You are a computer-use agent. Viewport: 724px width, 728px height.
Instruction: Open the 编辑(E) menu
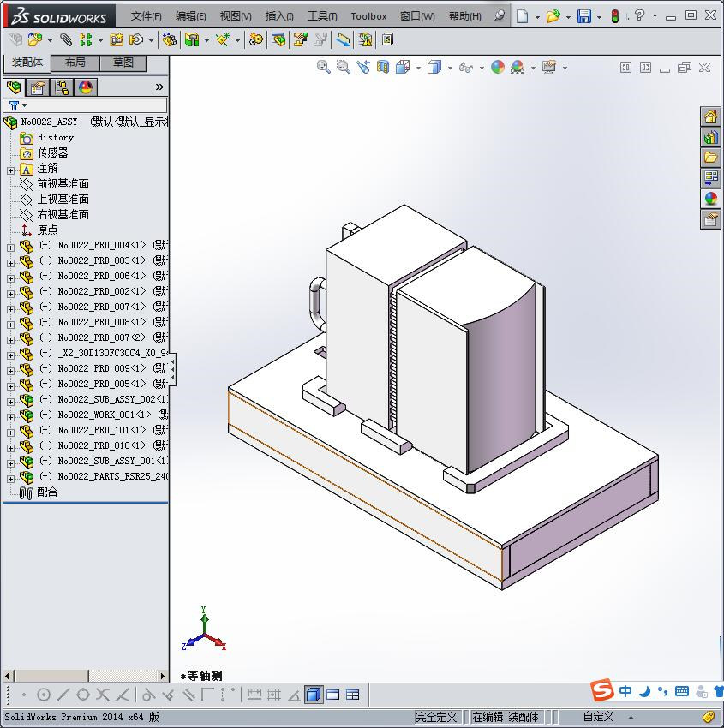click(190, 16)
